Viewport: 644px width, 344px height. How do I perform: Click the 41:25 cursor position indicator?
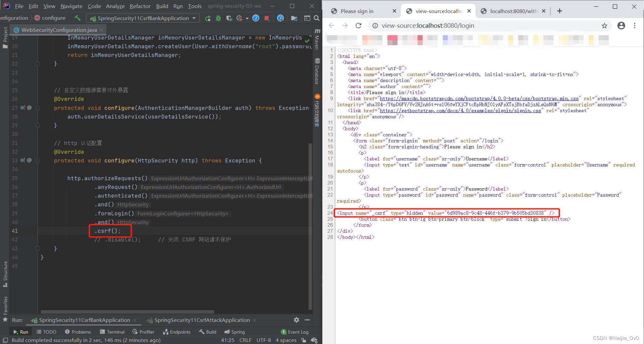(x=227, y=340)
